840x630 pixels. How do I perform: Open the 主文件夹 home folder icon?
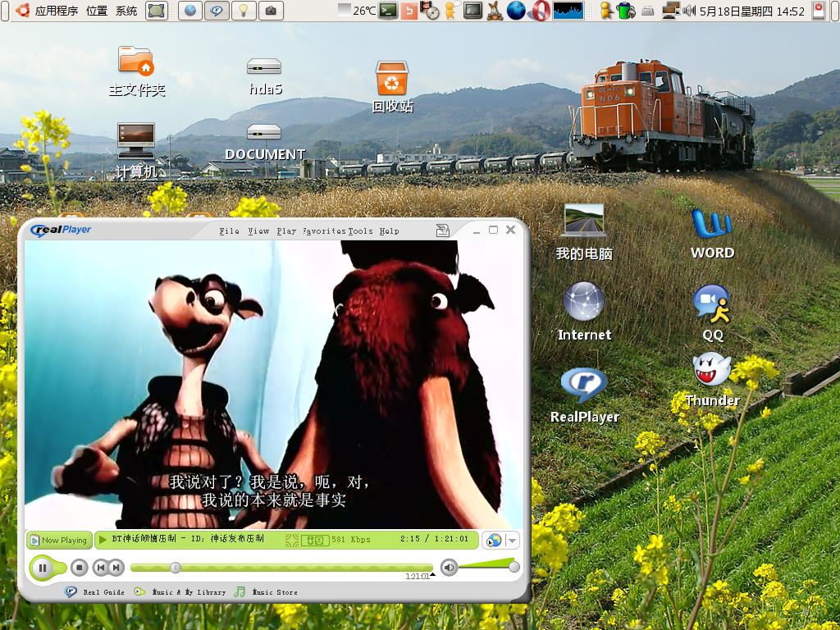tap(137, 72)
